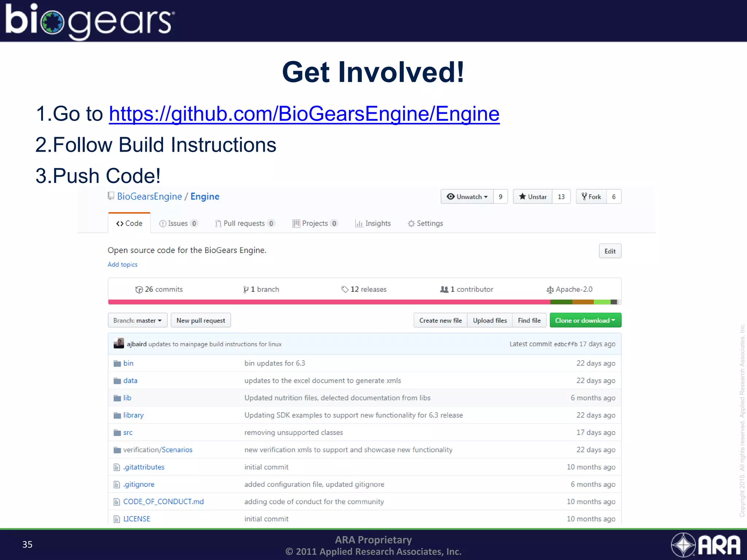This screenshot has width=747, height=560.
Task: Click the file icon next to LICENSE
Action: pos(117,519)
